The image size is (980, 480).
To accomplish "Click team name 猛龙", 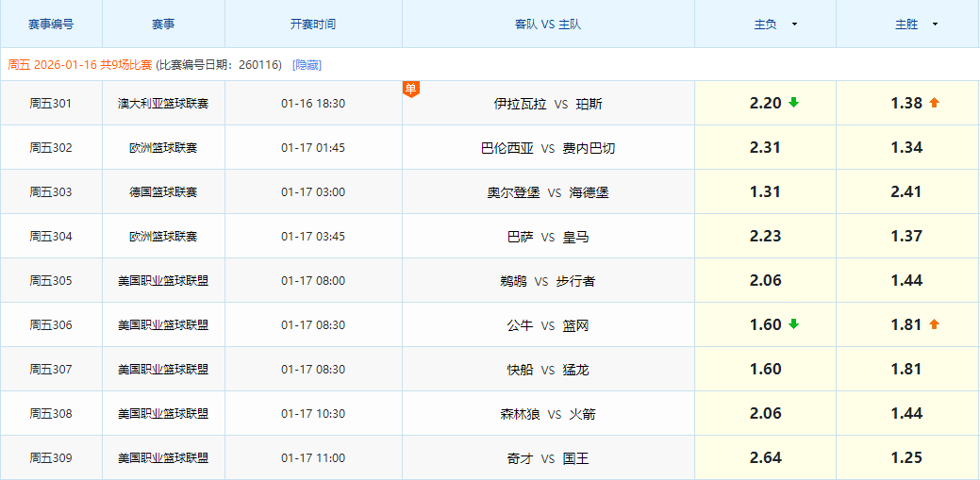I will click(575, 370).
